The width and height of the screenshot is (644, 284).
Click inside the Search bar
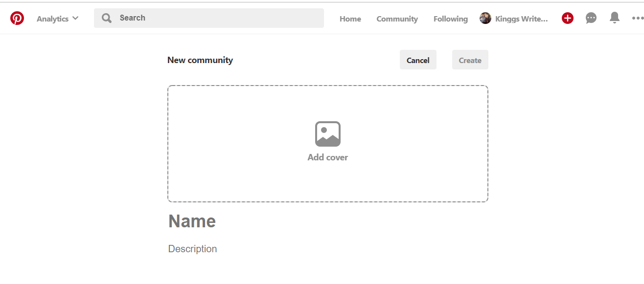[x=209, y=18]
